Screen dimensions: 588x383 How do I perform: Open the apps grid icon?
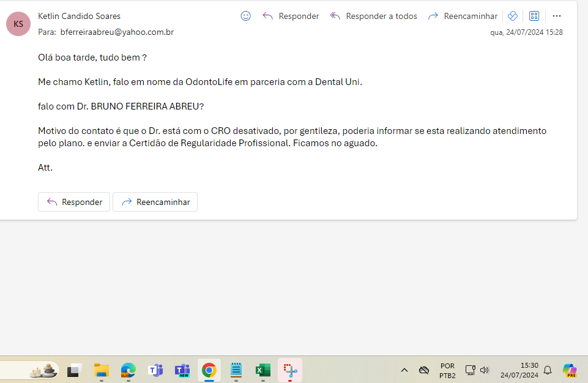click(x=534, y=16)
